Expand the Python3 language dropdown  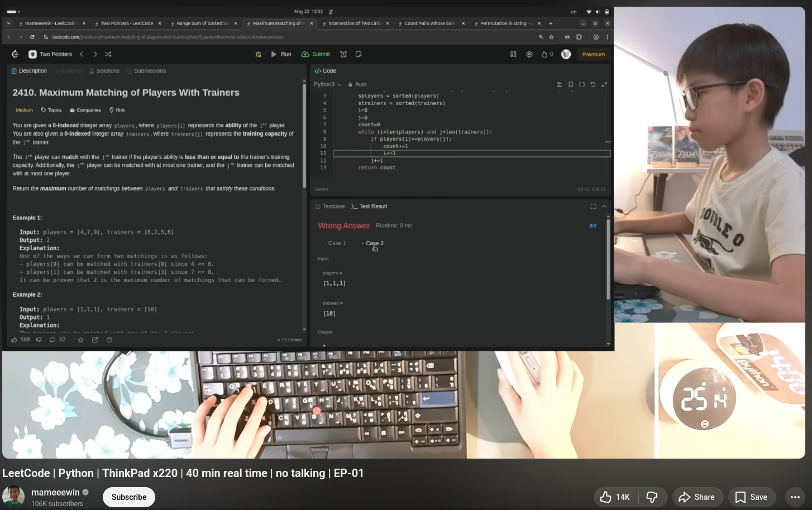tap(327, 84)
